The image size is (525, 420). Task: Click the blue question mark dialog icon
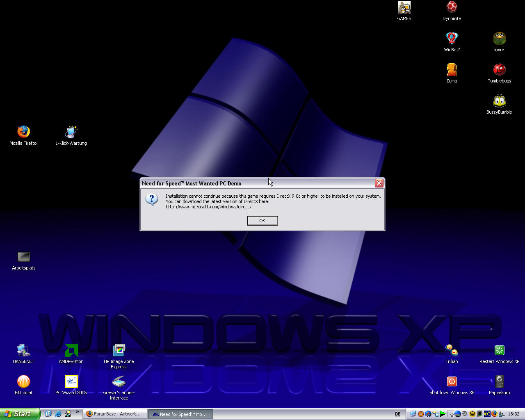(152, 199)
